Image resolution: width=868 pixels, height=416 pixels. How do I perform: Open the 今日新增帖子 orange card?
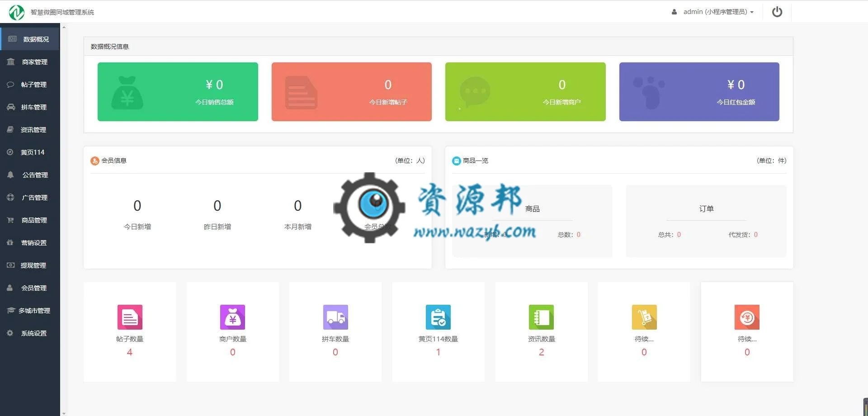(x=351, y=92)
